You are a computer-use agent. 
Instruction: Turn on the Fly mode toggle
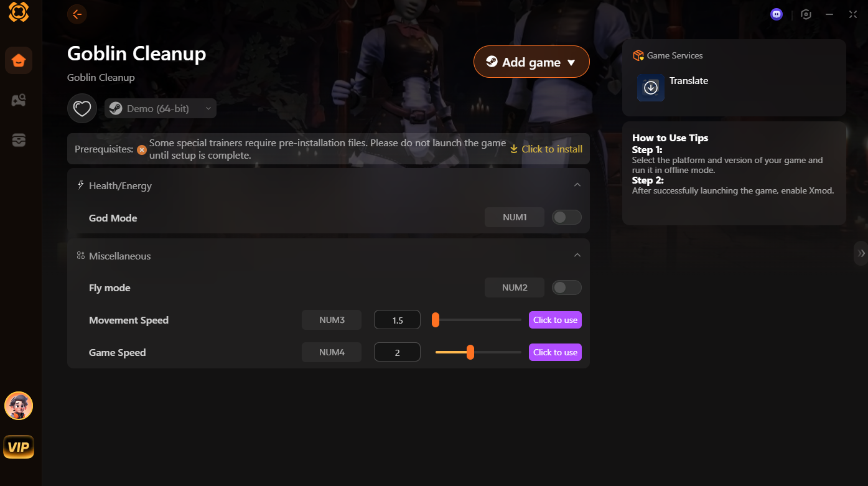[566, 287]
